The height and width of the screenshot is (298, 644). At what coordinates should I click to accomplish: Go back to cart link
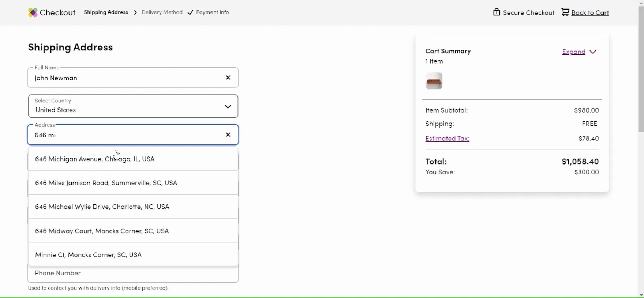point(590,13)
